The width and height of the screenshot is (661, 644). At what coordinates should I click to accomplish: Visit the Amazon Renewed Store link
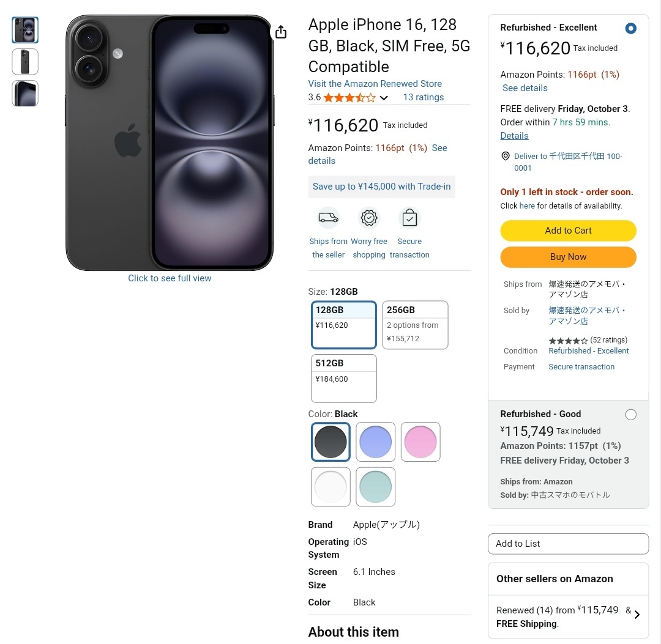(375, 84)
